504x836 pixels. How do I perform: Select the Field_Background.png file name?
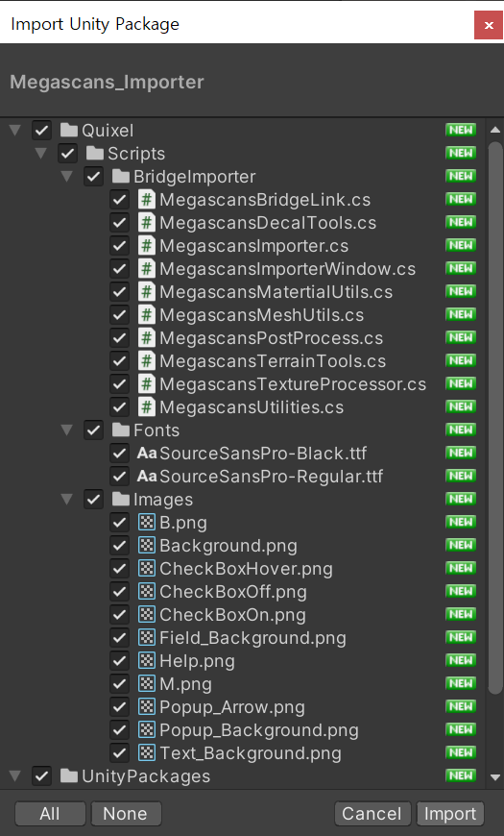tap(253, 638)
